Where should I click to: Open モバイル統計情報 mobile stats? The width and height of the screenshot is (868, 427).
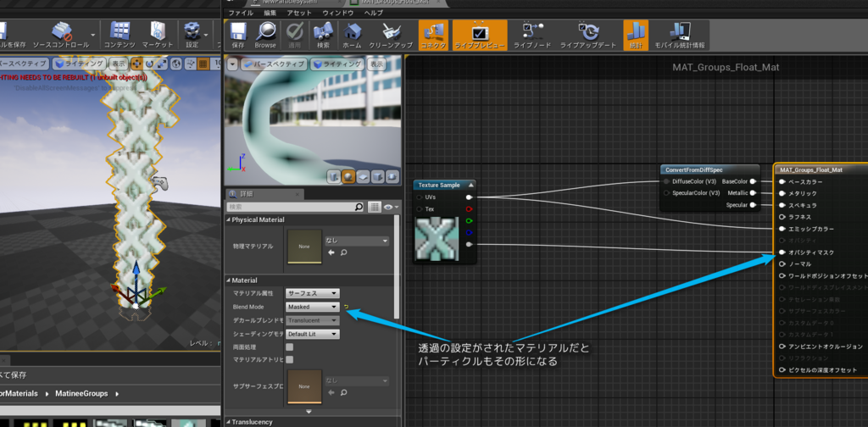pyautogui.click(x=680, y=36)
